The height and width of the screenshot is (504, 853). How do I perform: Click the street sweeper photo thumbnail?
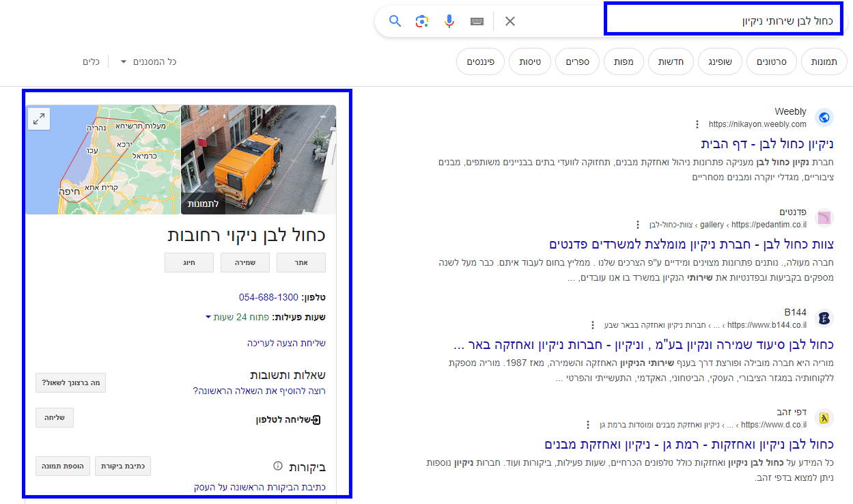pyautogui.click(x=258, y=160)
